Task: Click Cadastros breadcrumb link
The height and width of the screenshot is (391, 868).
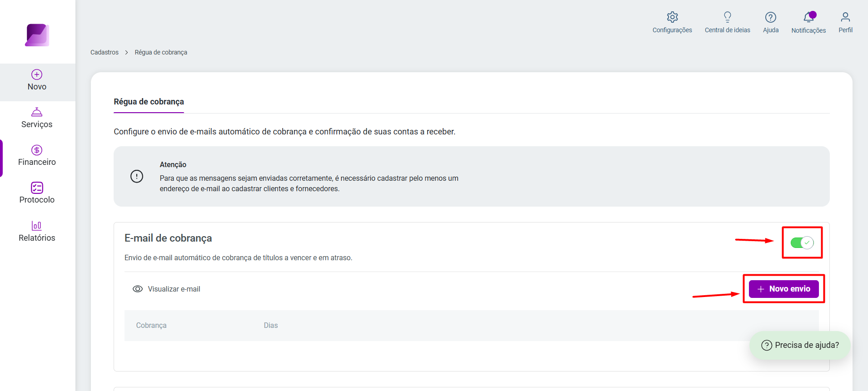Action: tap(105, 52)
